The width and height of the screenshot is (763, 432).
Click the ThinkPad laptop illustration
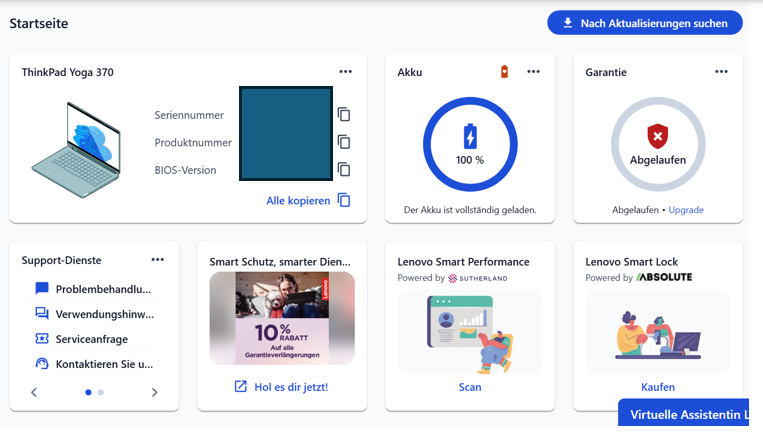coord(76,149)
